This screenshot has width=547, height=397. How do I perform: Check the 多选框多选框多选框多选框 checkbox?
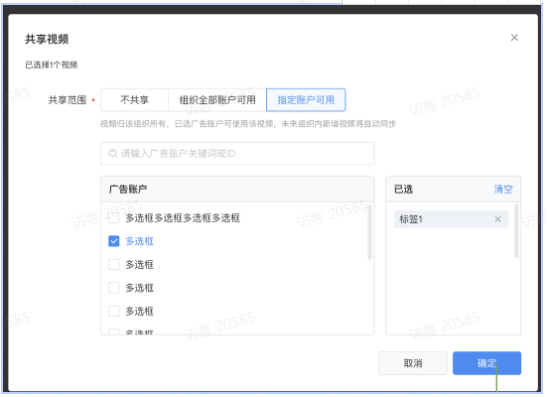point(114,218)
